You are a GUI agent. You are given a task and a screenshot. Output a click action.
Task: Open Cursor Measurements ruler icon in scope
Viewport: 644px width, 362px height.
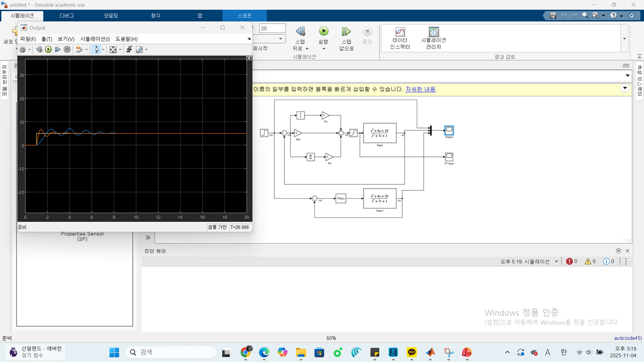pos(139,49)
